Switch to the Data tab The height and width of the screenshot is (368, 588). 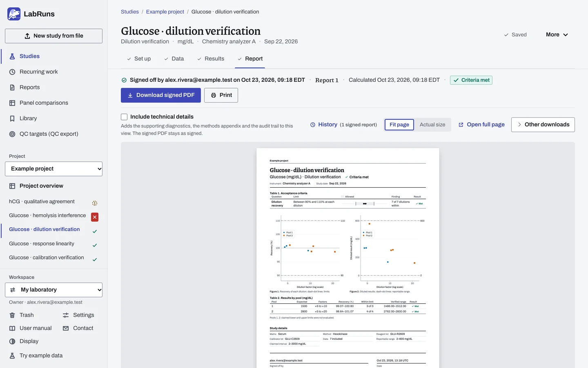[174, 59]
